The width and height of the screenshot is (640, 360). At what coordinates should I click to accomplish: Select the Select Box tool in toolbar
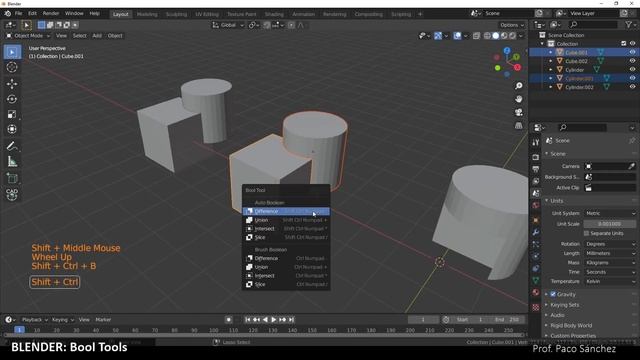pos(12,52)
